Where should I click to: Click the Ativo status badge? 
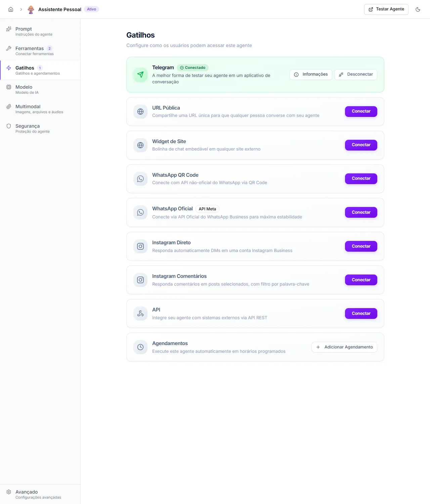coord(91,9)
